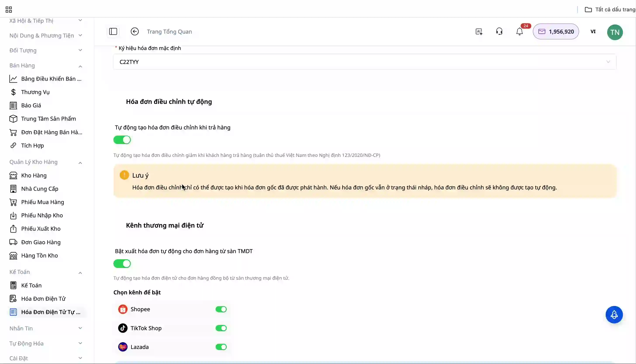Disable auto adjustment invoice on returns
636x364 pixels.
[x=122, y=140]
